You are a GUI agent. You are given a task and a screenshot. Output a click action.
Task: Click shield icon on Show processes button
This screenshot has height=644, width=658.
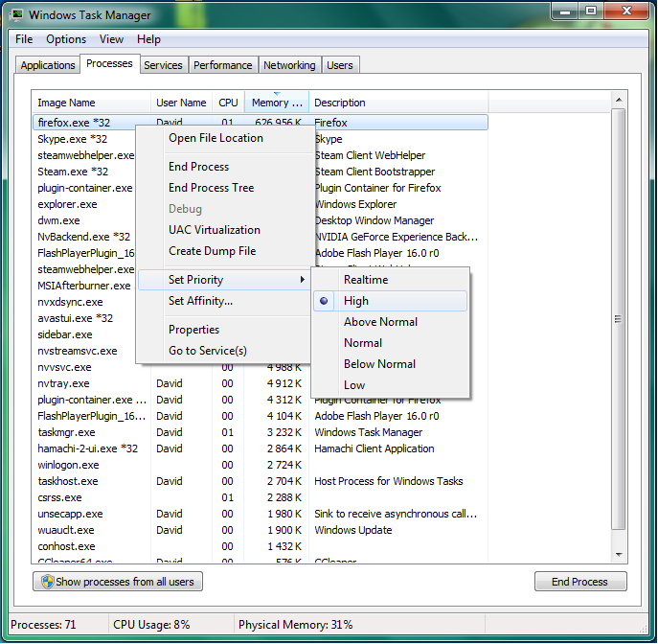tap(45, 582)
